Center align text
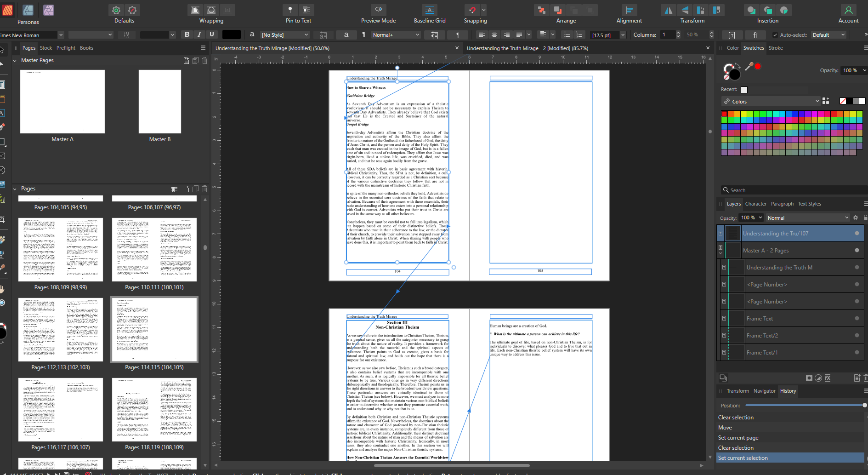The height and width of the screenshot is (475, 868). tap(494, 34)
